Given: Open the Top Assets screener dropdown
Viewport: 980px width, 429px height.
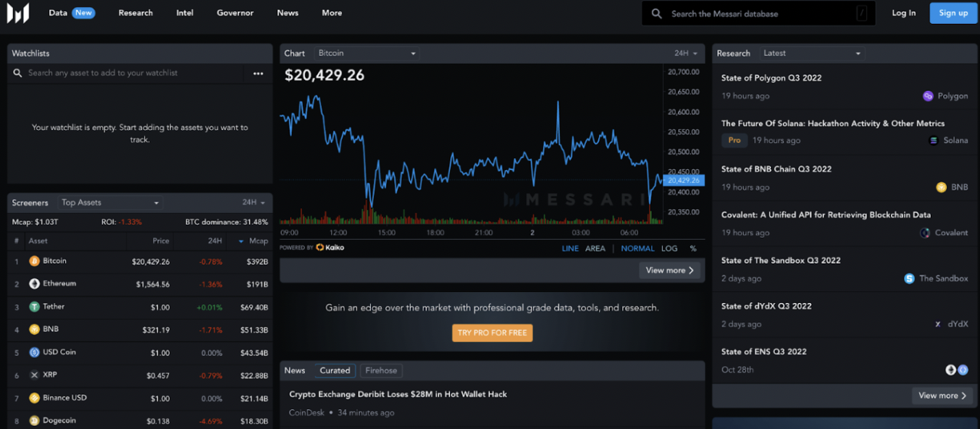Looking at the screenshot, I should [x=109, y=202].
